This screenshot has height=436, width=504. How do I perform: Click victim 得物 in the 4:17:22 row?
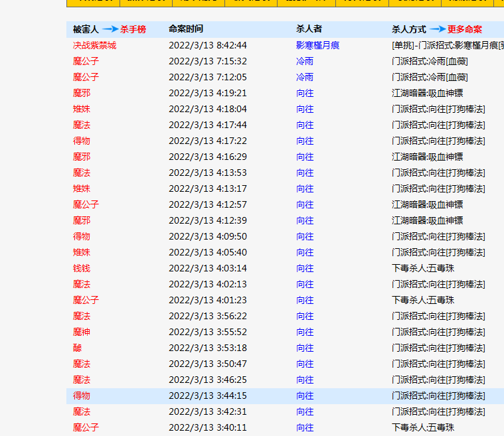(x=82, y=141)
